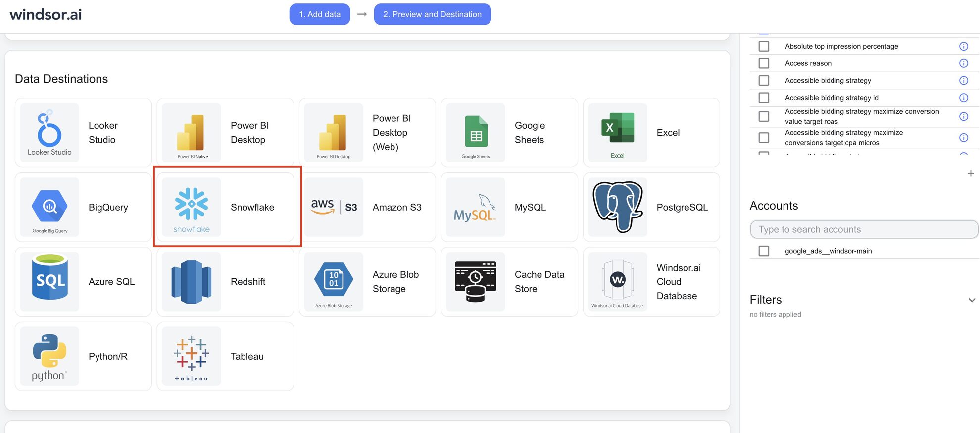Click the Windsor.ai Cloud Database label

679,281
